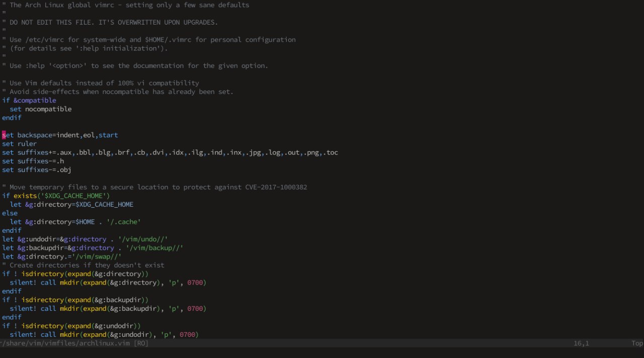
Task: Click the comment "Create directories if they doesn't exist"
Action: (83, 265)
